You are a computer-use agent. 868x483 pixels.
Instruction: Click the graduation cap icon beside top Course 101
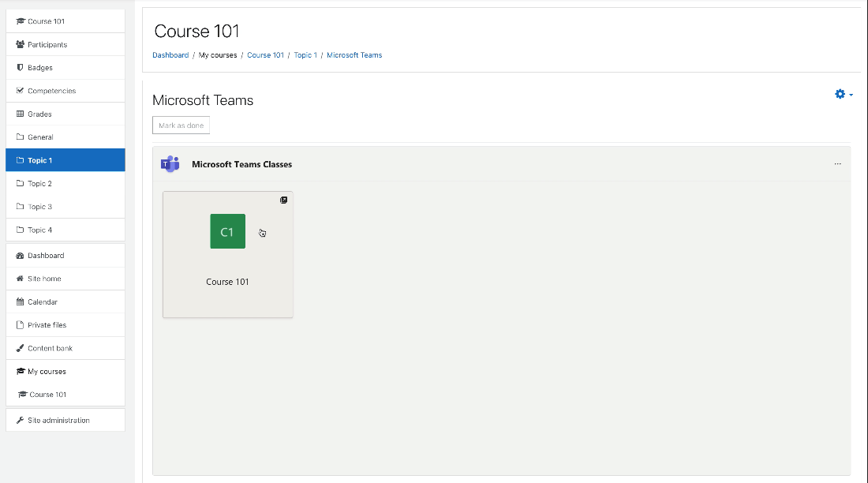point(21,21)
